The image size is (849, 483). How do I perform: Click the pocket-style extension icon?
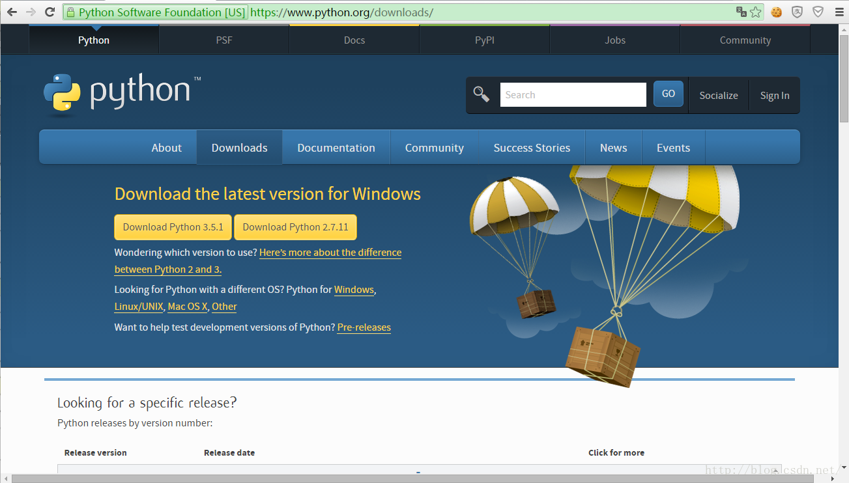818,12
